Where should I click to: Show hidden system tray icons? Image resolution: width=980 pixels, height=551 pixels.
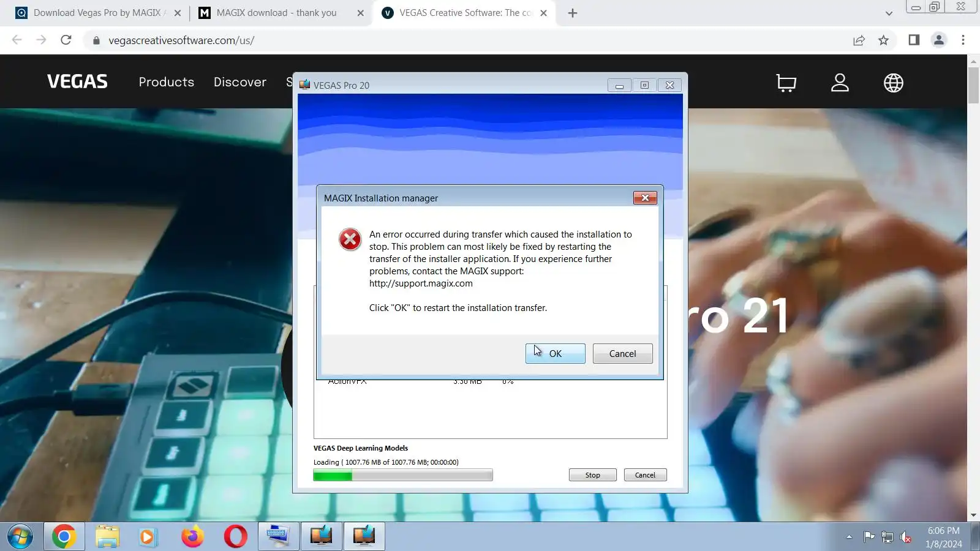pyautogui.click(x=849, y=537)
